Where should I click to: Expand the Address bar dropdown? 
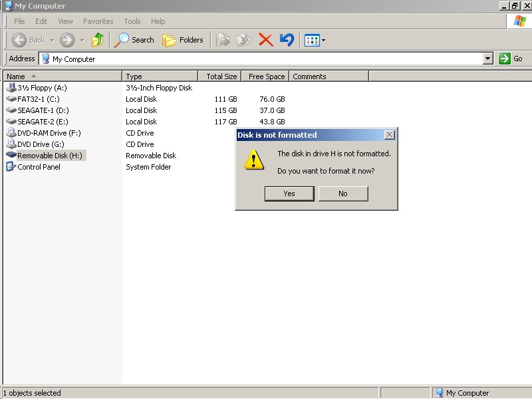487,59
